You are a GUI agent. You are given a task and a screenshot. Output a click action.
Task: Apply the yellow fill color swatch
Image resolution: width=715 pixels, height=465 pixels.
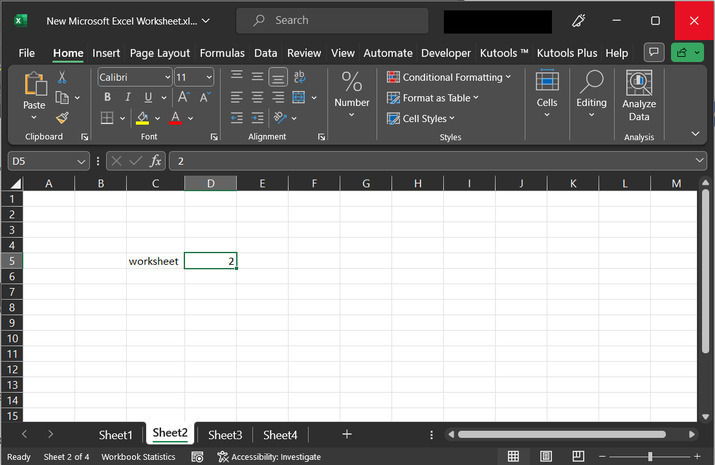[x=143, y=118]
